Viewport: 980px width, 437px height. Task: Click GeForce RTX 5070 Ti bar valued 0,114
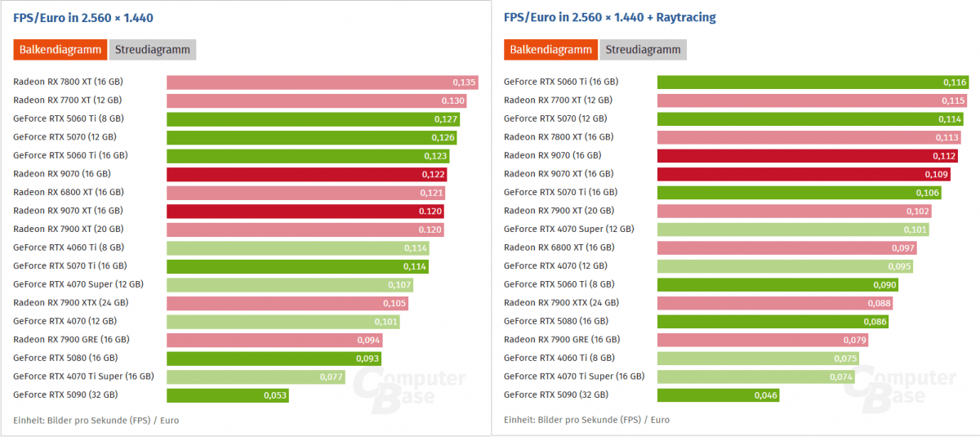pos(298,266)
